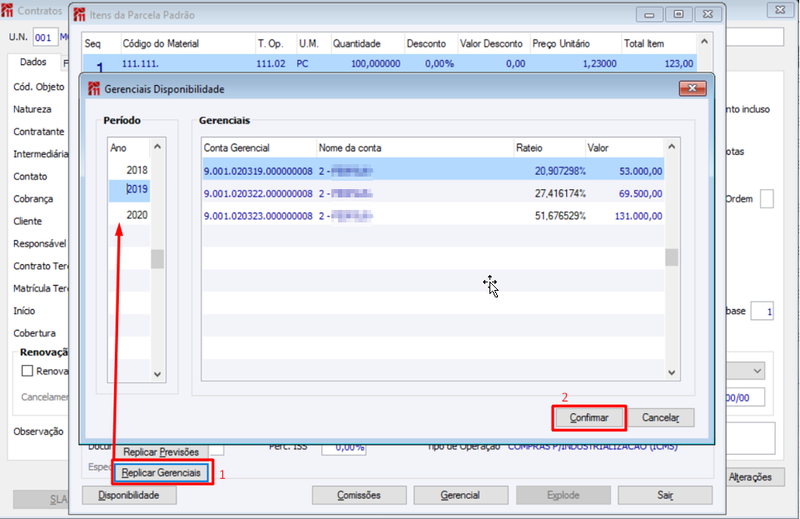This screenshot has height=519, width=800.
Task: Click the value 131.000,00
Action: 638,216
